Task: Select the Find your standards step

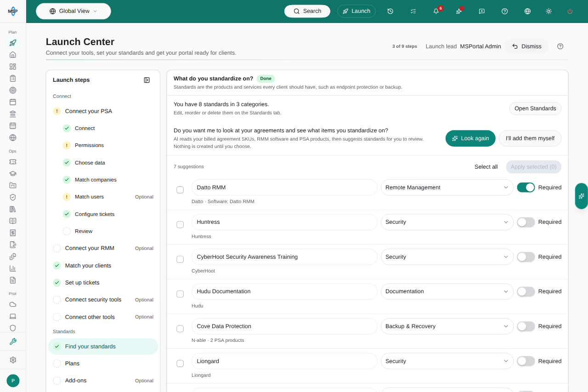Action: (x=103, y=347)
